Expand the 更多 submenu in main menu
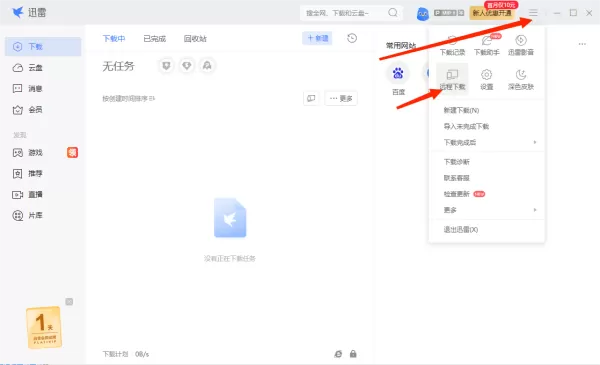This screenshot has height=365, width=600. coord(487,210)
